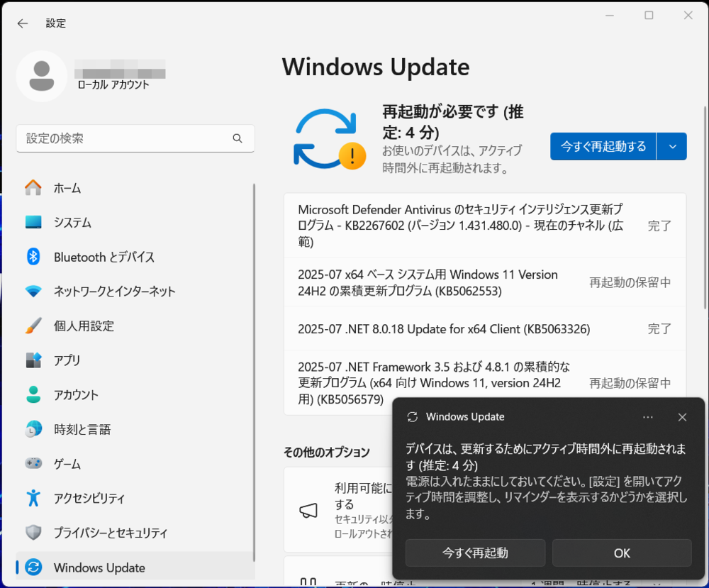Click the その他のオプション heading
Viewport: 709px width, 588px height.
(326, 452)
